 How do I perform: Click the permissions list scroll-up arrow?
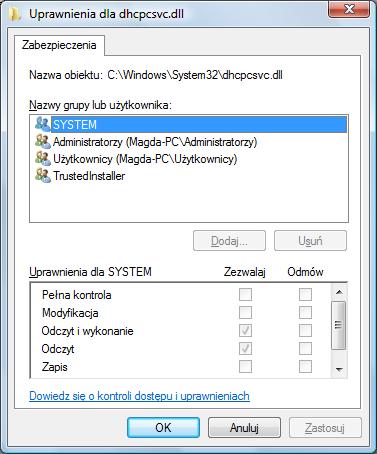[339, 292]
